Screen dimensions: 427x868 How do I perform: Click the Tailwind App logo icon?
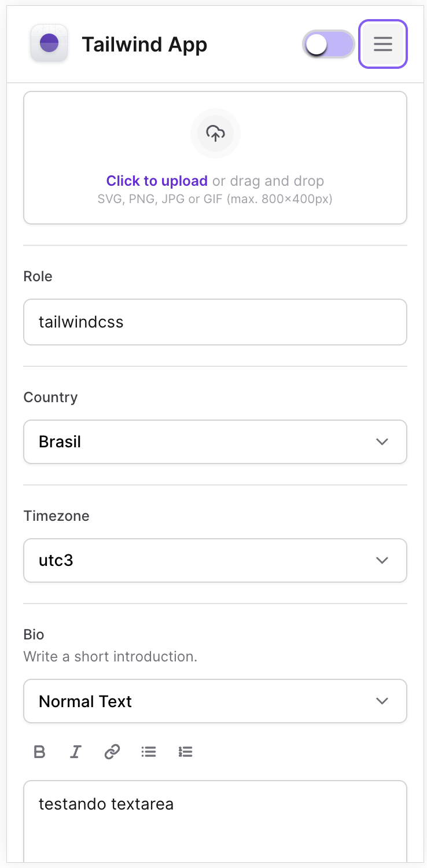pyautogui.click(x=49, y=43)
